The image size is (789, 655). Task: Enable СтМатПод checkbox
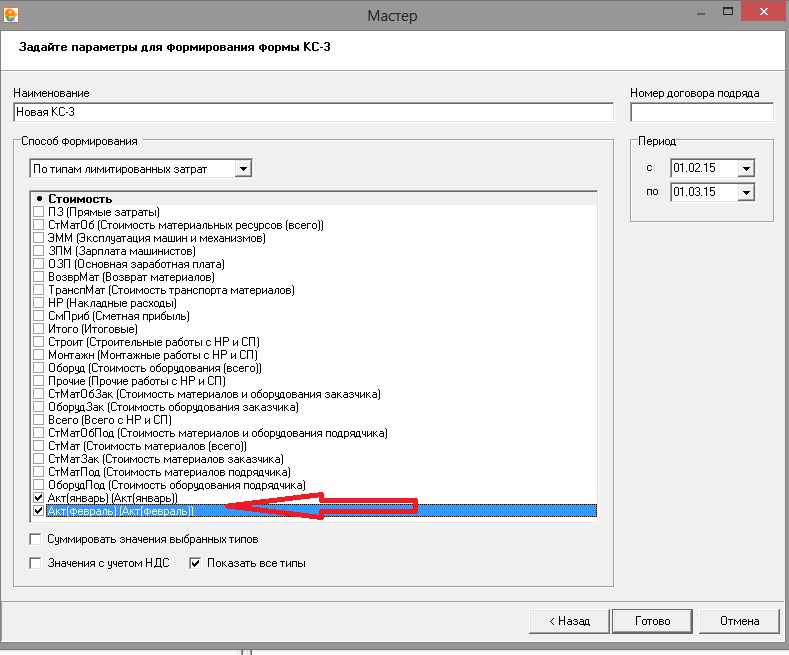click(x=39, y=472)
